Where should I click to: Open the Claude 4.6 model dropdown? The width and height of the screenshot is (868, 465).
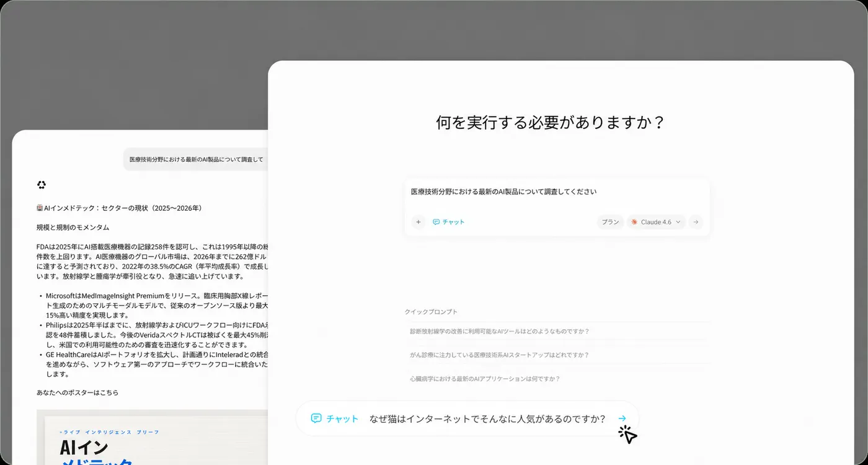click(657, 222)
